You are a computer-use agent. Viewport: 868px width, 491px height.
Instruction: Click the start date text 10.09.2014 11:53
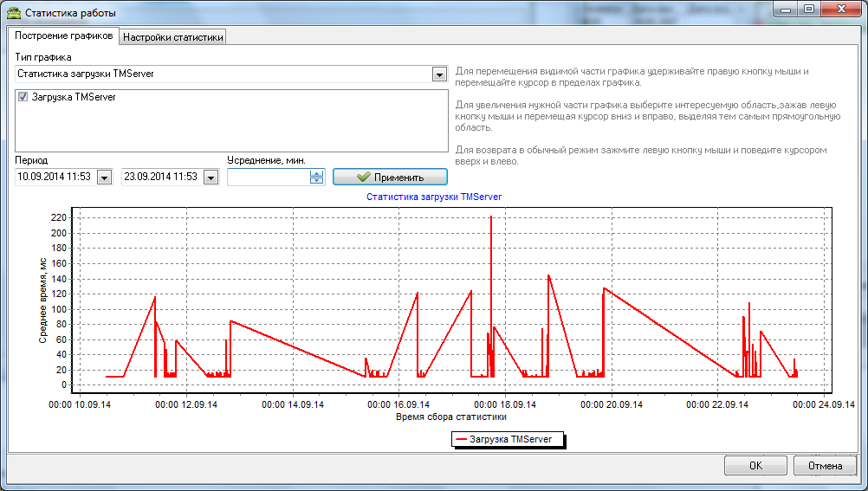tap(55, 178)
